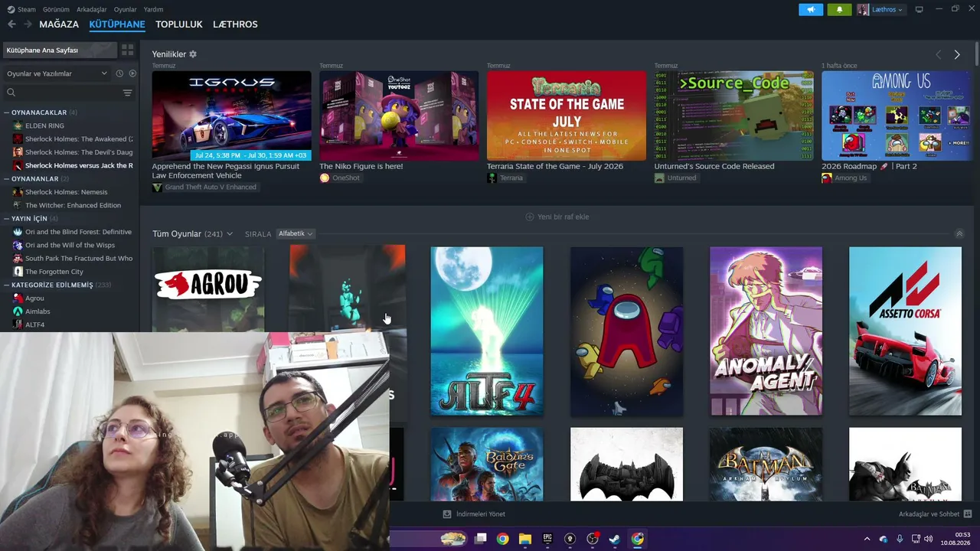
Task: Open the Alfabetik sort dropdown
Action: [x=296, y=233]
